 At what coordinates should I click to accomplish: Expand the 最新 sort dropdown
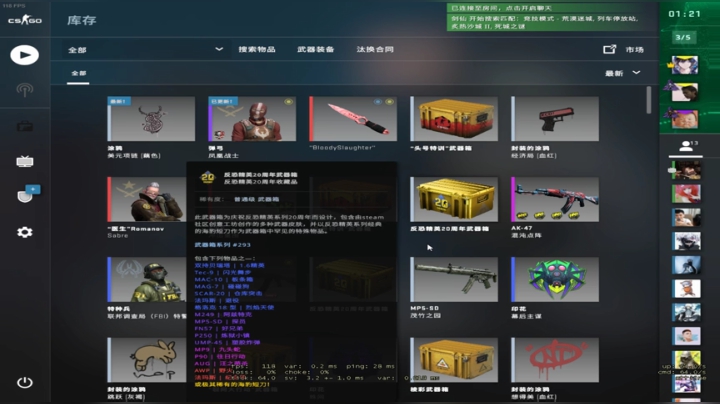point(622,73)
